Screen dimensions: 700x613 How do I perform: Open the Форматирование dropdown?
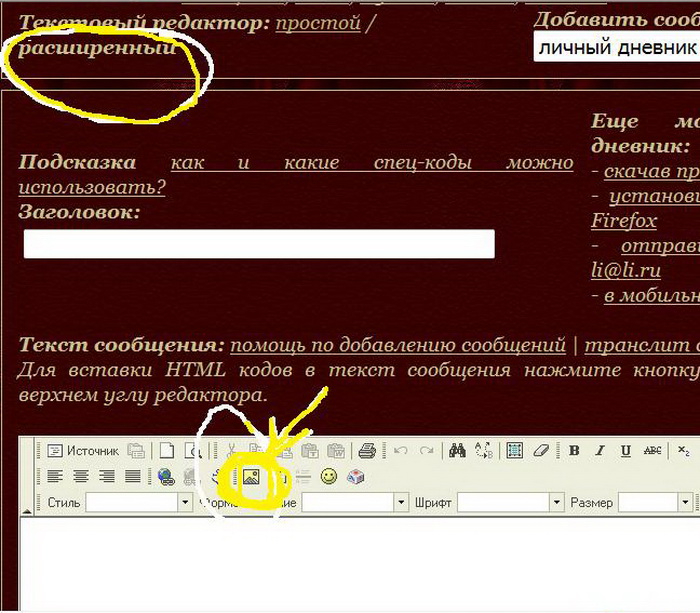[355, 503]
